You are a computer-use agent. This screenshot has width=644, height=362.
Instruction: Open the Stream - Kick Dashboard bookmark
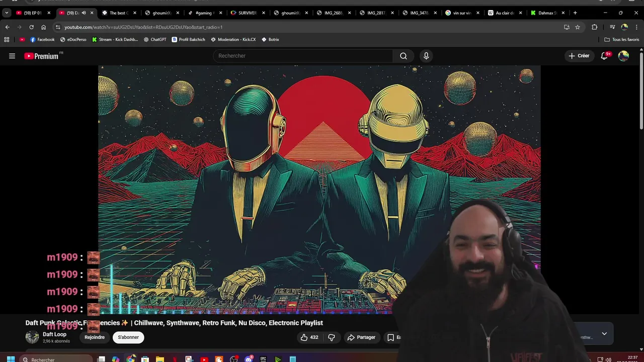tap(115, 39)
